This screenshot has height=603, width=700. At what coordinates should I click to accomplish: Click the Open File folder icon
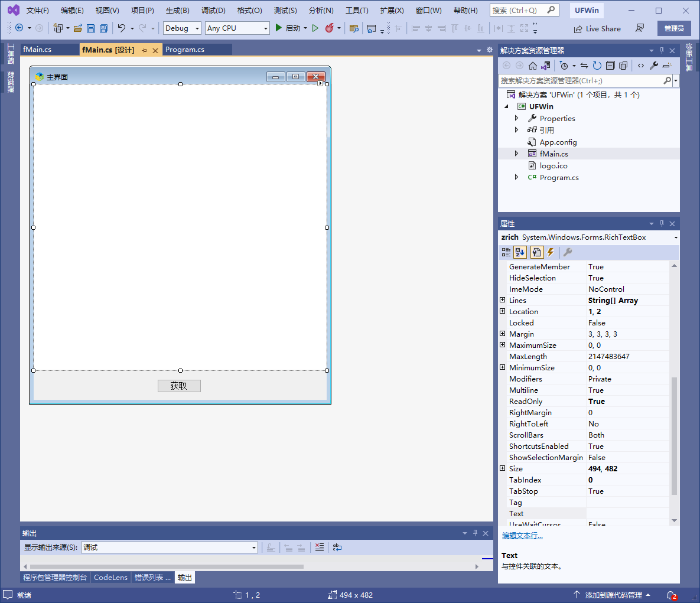click(77, 28)
